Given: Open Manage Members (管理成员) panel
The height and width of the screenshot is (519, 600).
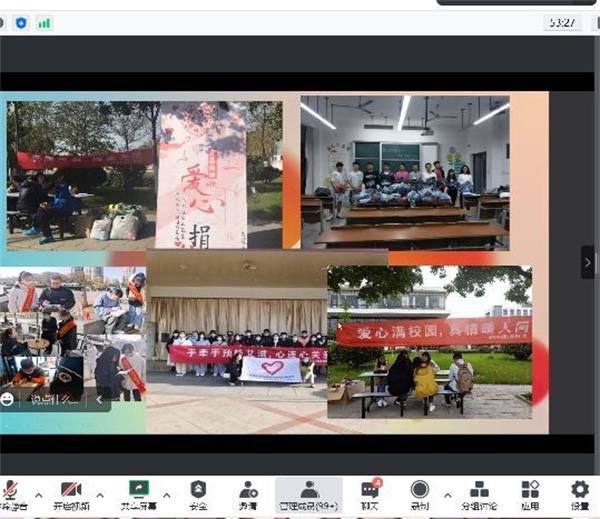Looking at the screenshot, I should pyautogui.click(x=309, y=491).
